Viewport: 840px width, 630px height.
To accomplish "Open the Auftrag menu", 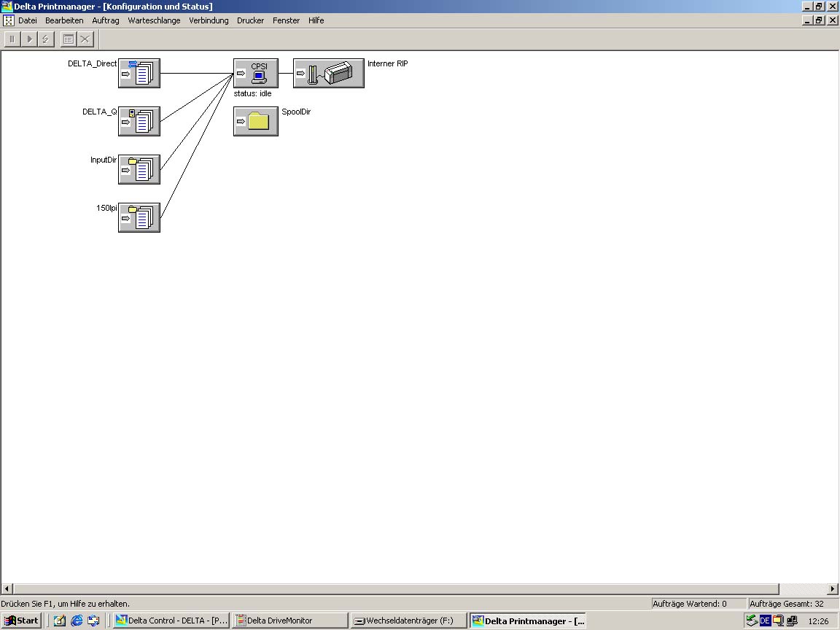I will (x=106, y=20).
